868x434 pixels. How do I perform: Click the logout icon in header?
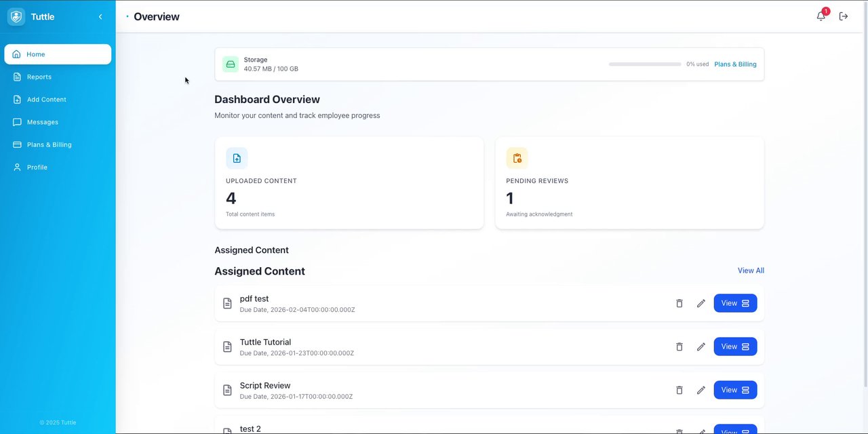[844, 16]
